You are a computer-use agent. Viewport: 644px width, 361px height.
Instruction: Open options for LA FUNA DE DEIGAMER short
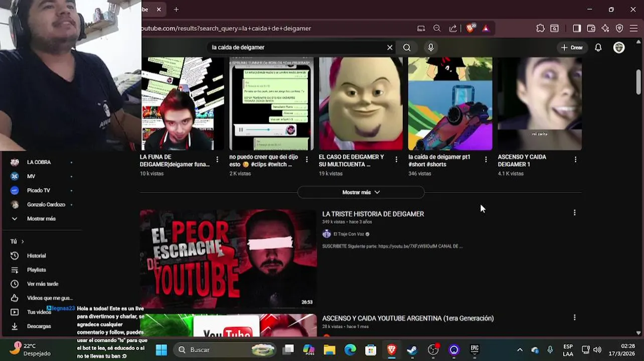pyautogui.click(x=217, y=159)
